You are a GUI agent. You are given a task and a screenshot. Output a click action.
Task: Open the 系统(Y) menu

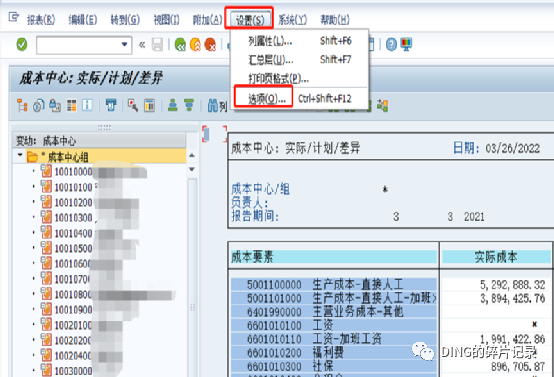pyautogui.click(x=293, y=20)
